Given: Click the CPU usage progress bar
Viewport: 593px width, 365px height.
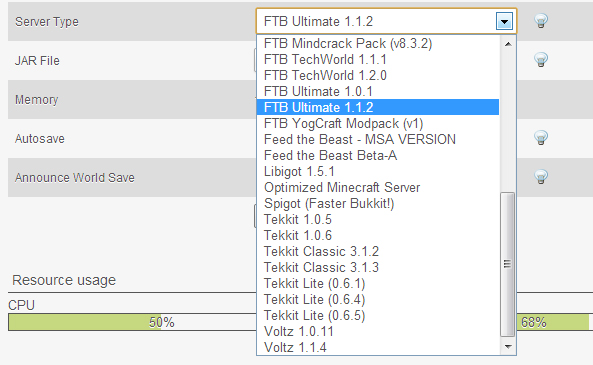Looking at the screenshot, I should (132, 322).
